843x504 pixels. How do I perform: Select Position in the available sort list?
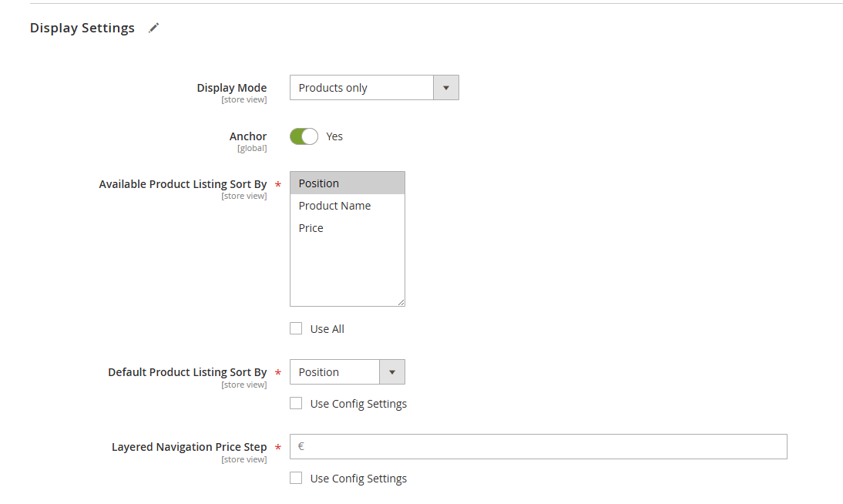[347, 183]
